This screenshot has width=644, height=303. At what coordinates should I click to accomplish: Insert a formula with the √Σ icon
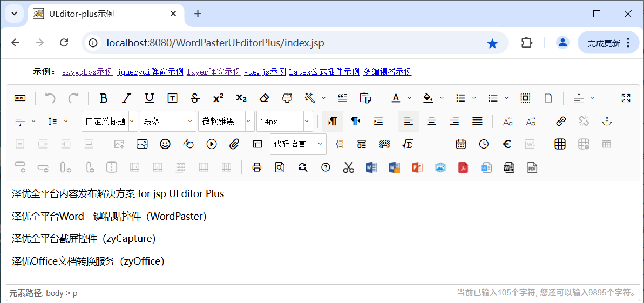(x=408, y=144)
